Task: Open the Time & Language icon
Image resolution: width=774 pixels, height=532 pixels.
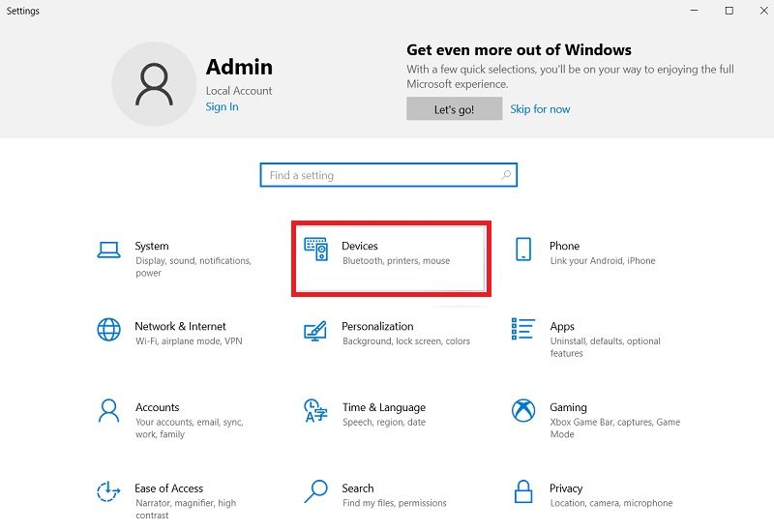Action: point(316,410)
